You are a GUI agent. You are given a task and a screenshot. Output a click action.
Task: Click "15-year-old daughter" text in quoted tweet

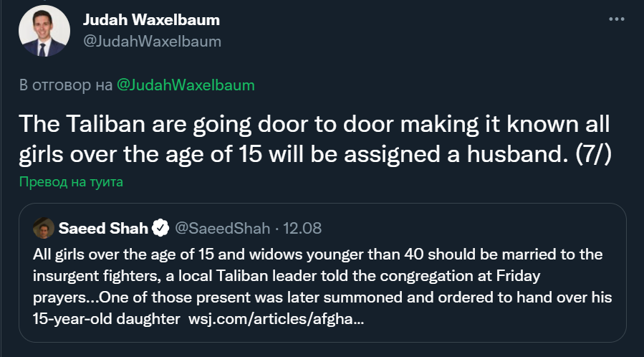pyautogui.click(x=106, y=318)
